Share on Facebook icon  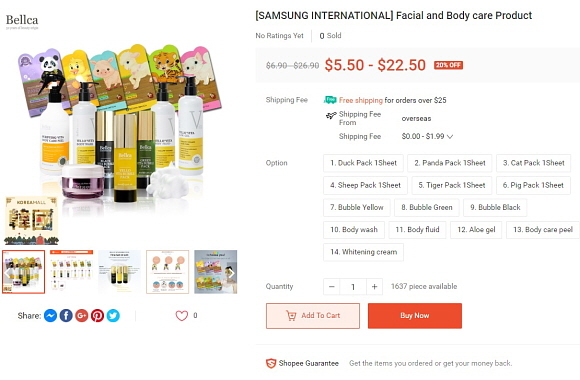pyautogui.click(x=66, y=316)
